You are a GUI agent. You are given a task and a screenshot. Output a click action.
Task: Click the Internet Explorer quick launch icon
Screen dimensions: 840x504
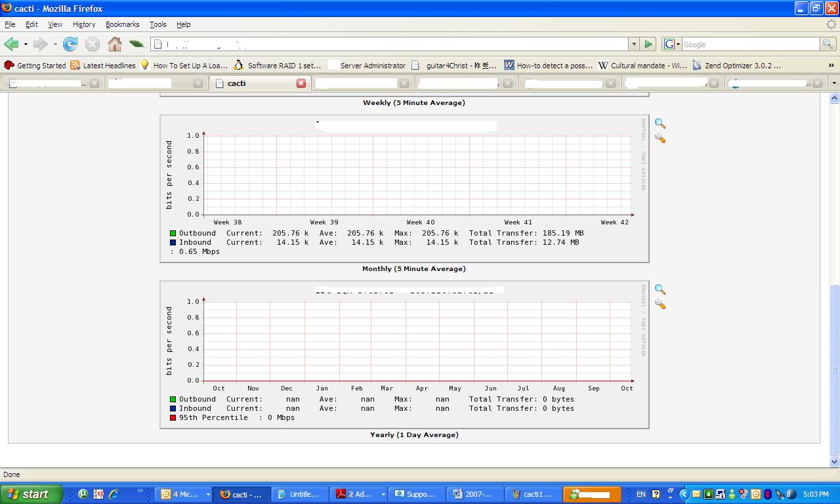point(114,494)
